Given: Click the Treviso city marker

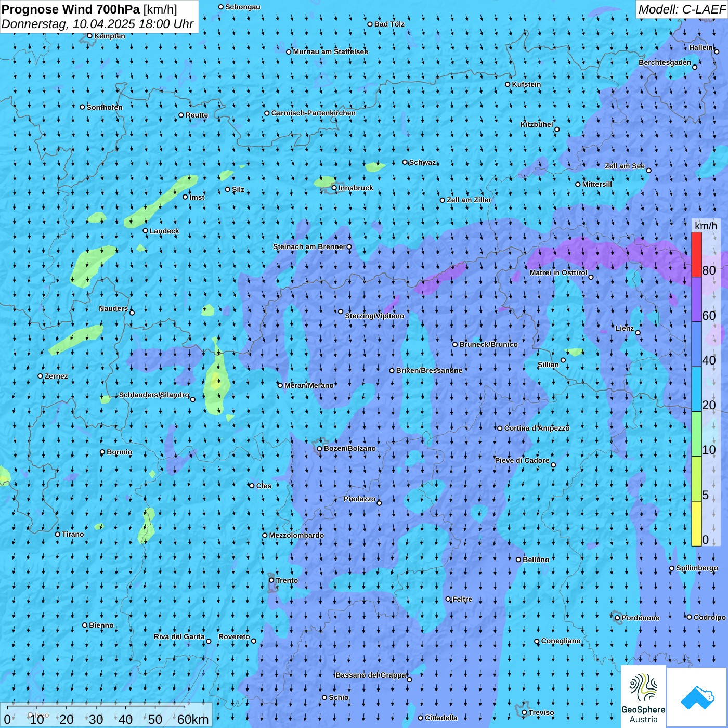Looking at the screenshot, I should [524, 713].
